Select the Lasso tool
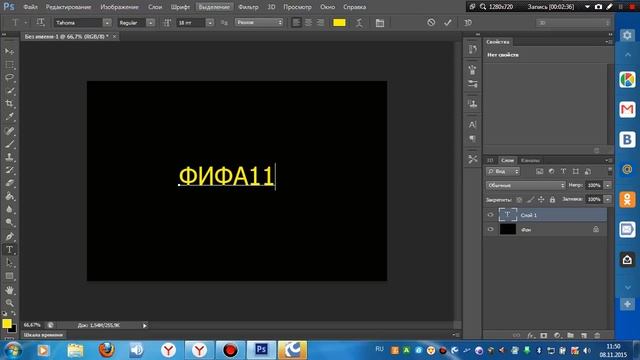The width and height of the screenshot is (640, 360). pos(9,78)
